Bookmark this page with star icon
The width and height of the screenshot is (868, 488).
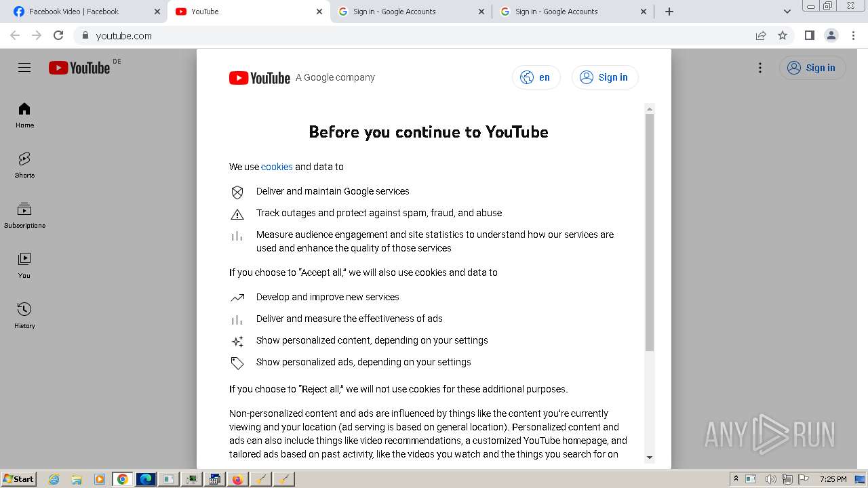click(x=783, y=35)
